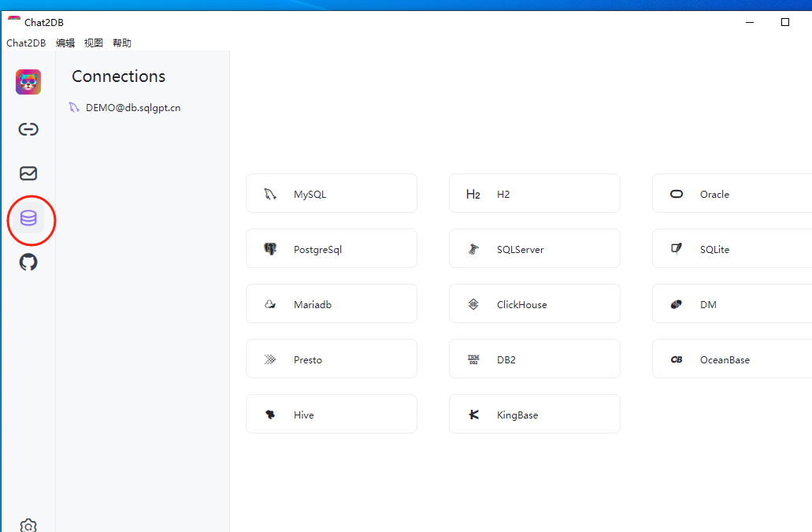Choose the PostgreSql database type
The image size is (812, 532).
(331, 249)
